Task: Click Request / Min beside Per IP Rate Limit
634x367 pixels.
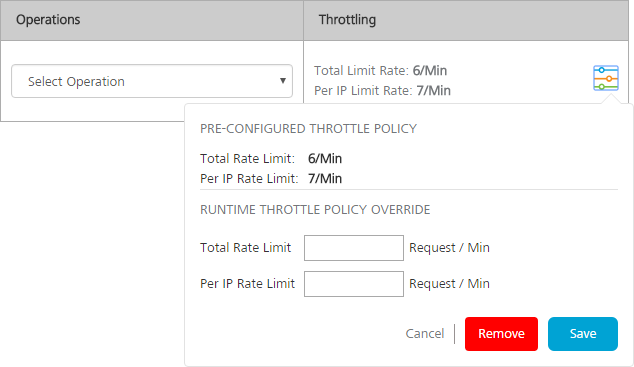Action: pyautogui.click(x=449, y=283)
